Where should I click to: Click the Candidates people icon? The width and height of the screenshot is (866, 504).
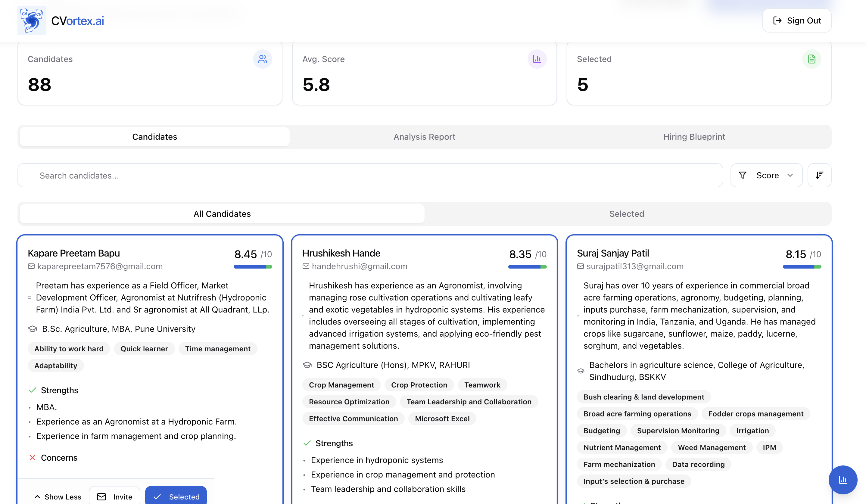[x=262, y=59]
